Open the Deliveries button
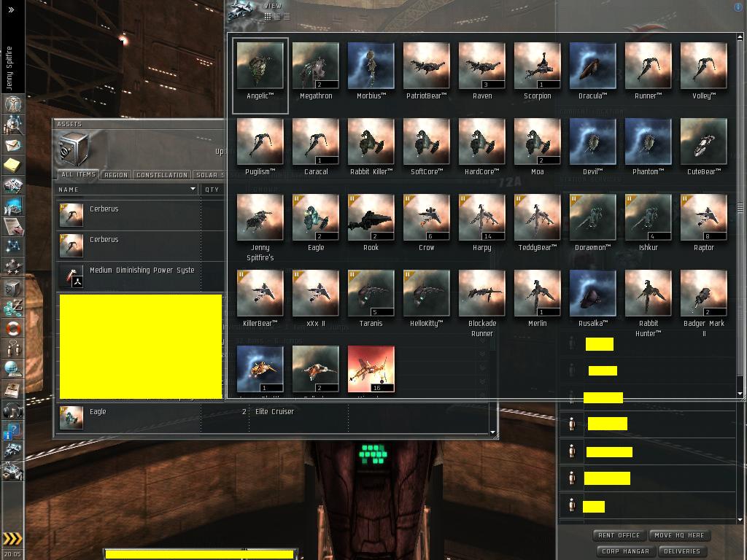 pos(682,551)
